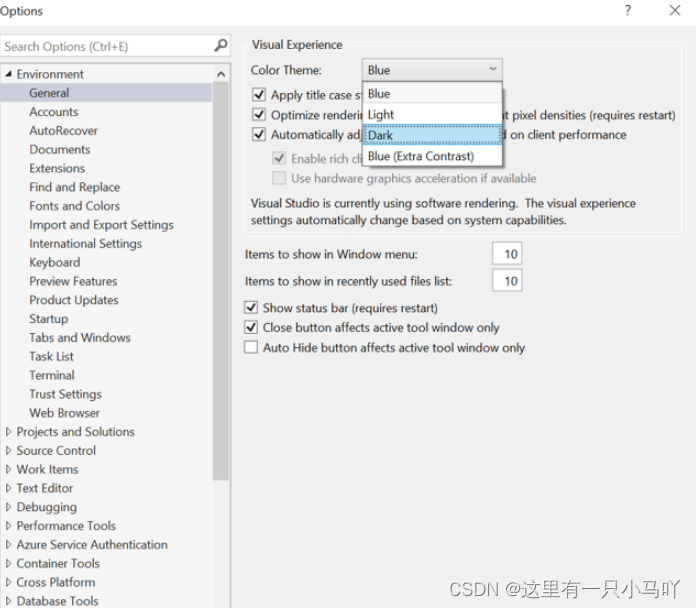
Task: Toggle Apply title case checkbox
Action: point(259,95)
